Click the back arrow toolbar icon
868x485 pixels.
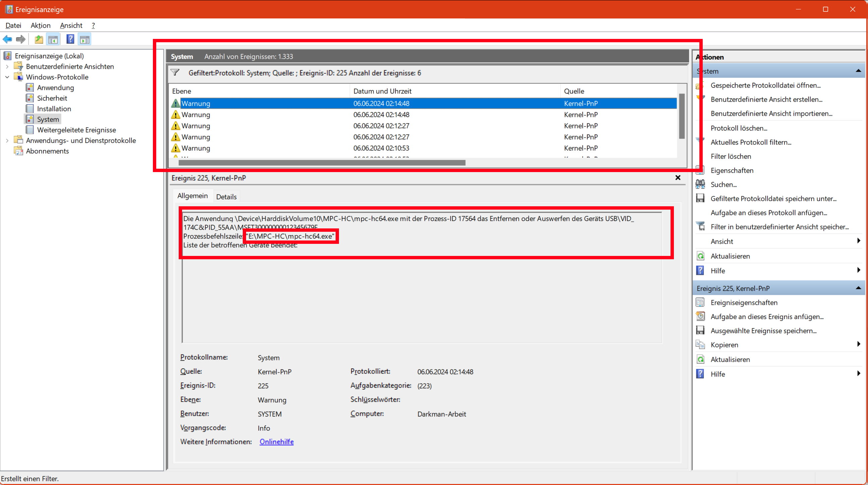click(x=7, y=40)
